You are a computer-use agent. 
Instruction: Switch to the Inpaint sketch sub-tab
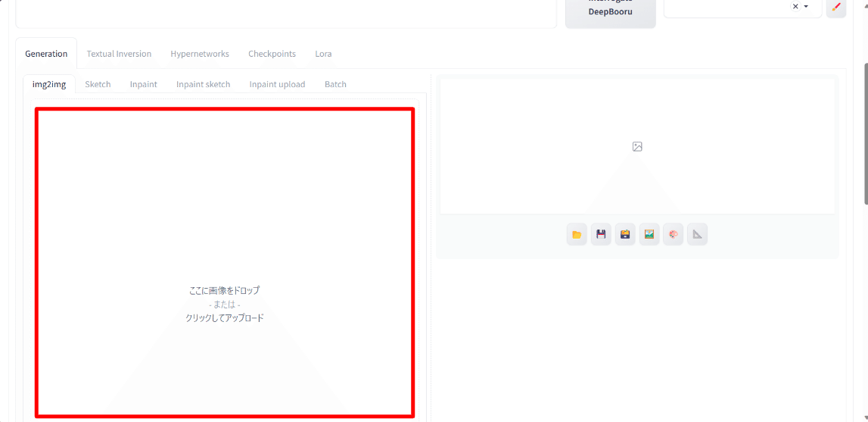(x=203, y=84)
